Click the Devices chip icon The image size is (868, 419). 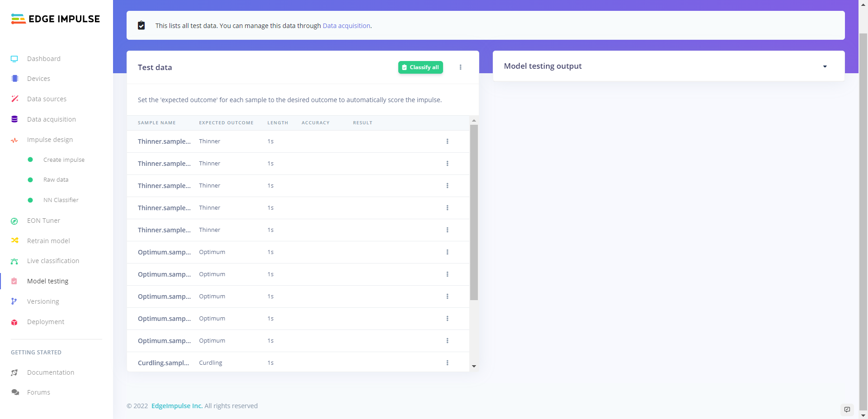14,79
